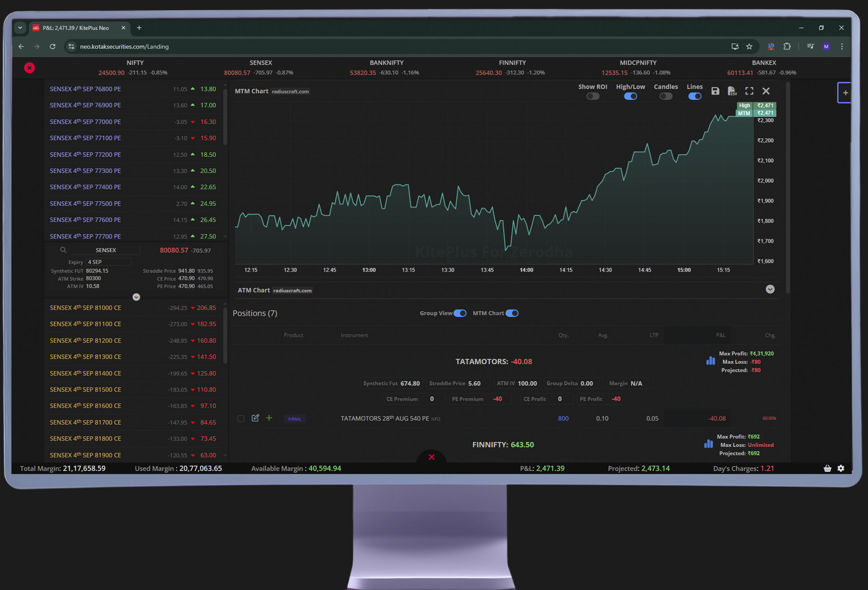Enable the Show ROI toggle

592,96
